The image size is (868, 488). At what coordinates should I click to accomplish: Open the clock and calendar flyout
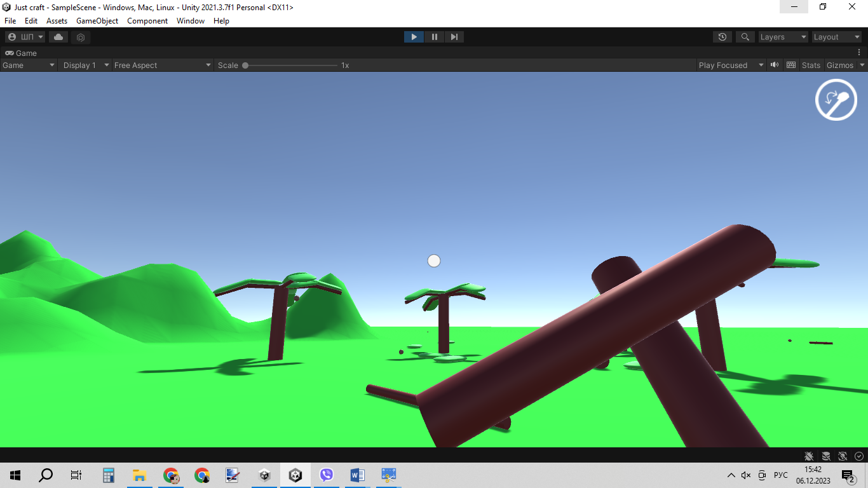pyautogui.click(x=813, y=475)
